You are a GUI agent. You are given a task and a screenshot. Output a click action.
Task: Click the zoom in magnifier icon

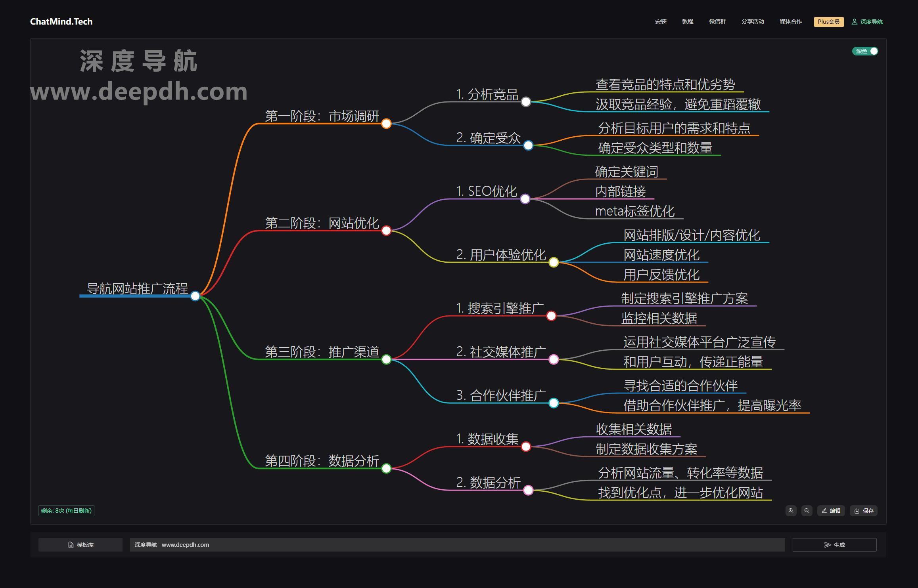tap(791, 511)
